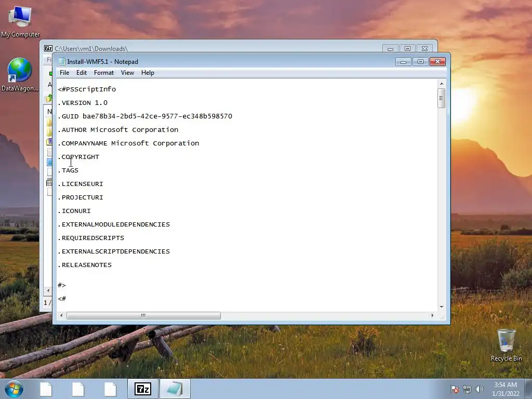The width and height of the screenshot is (532, 399).
Task: Click the Notepad horizontal scrollbar thumb
Action: pyautogui.click(x=143, y=315)
